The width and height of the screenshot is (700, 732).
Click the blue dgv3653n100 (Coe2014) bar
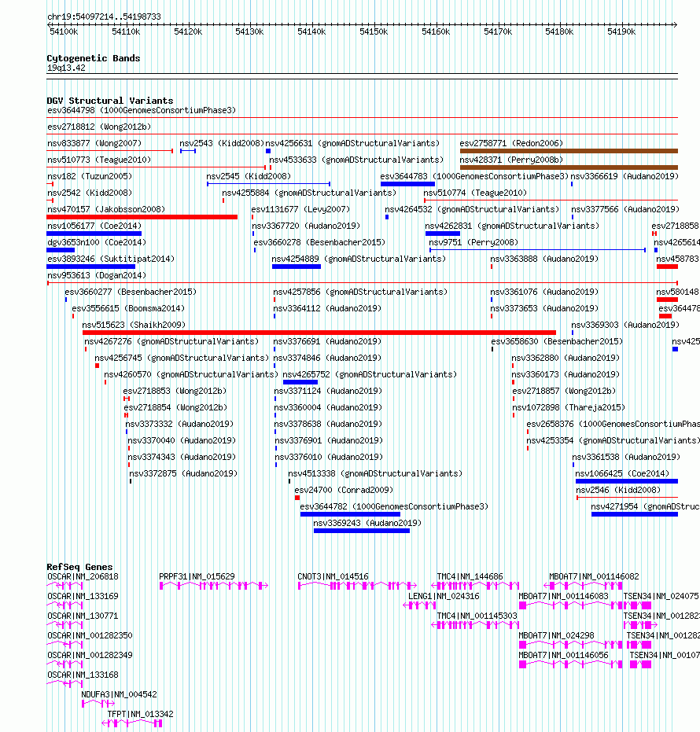coord(61,250)
